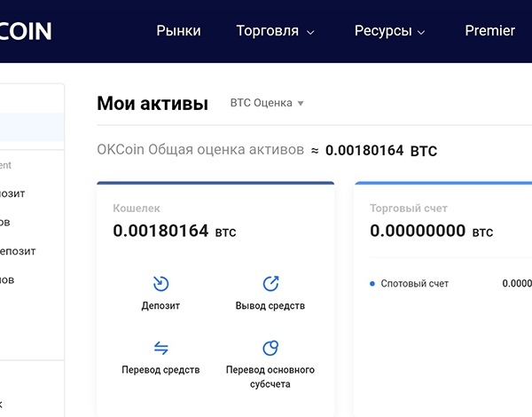Expand the Торговля dropdown menu
Image resolution: width=532 pixels, height=417 pixels.
tap(276, 31)
